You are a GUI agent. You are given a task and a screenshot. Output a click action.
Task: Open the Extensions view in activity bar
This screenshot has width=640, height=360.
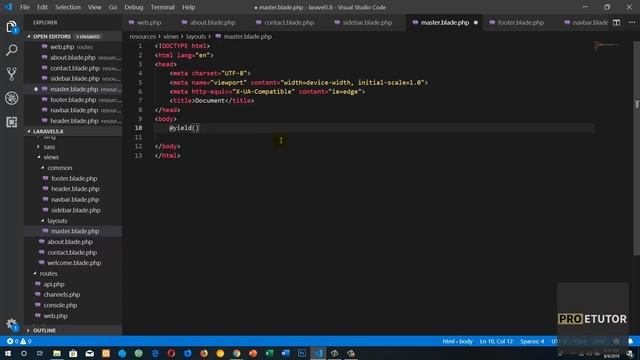(x=11, y=122)
